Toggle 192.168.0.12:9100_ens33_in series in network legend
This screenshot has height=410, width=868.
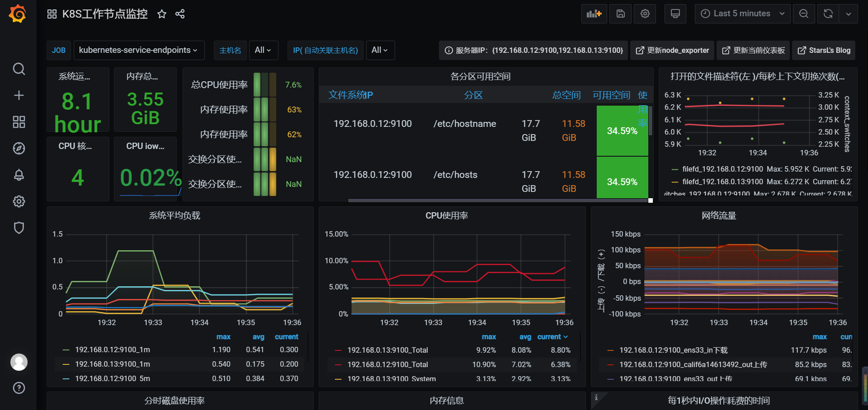(x=673, y=350)
